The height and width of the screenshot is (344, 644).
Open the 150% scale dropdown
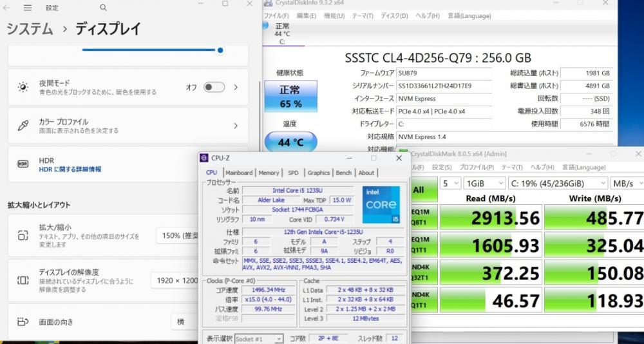(178, 236)
